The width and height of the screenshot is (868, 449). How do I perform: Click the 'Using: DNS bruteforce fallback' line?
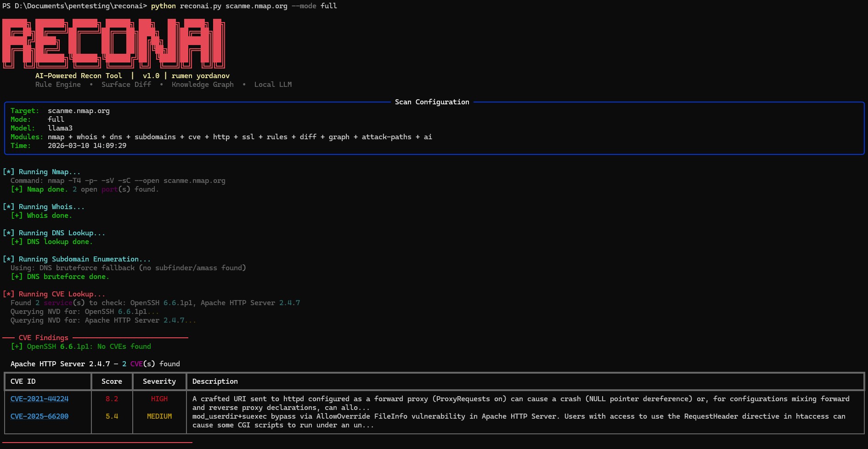click(x=128, y=268)
